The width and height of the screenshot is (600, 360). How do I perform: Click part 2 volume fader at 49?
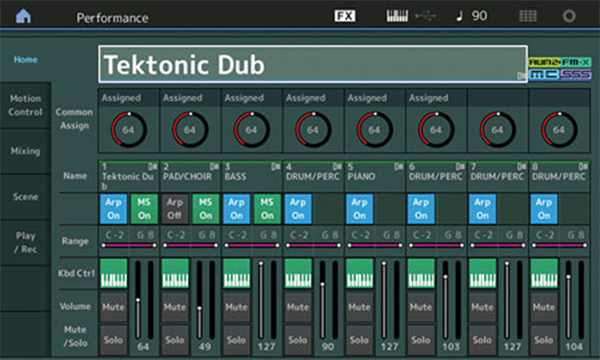[199, 300]
